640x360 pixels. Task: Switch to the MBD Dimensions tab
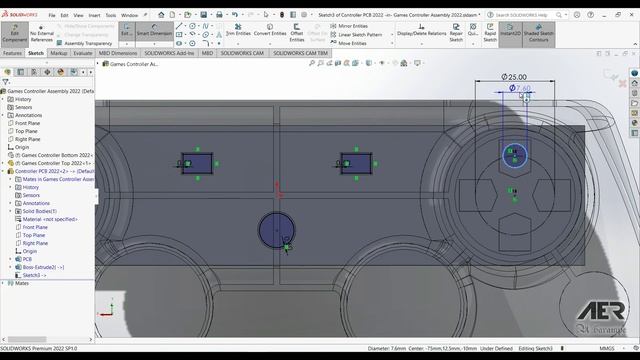118,53
